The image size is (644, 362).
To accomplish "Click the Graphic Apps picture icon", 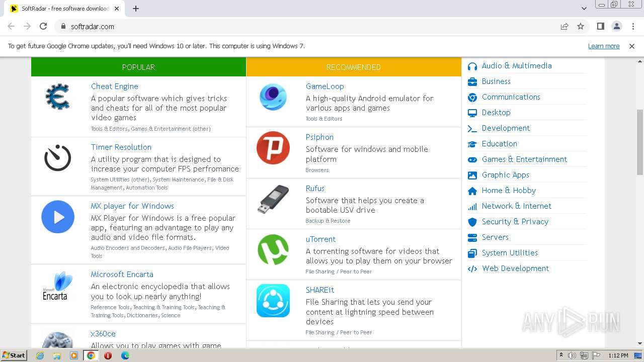I will click(472, 175).
